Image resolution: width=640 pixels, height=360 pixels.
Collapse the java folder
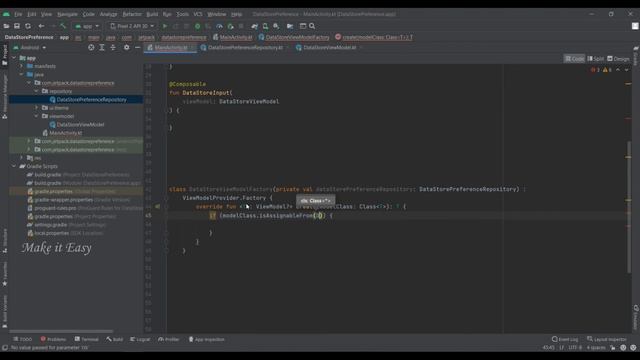22,75
